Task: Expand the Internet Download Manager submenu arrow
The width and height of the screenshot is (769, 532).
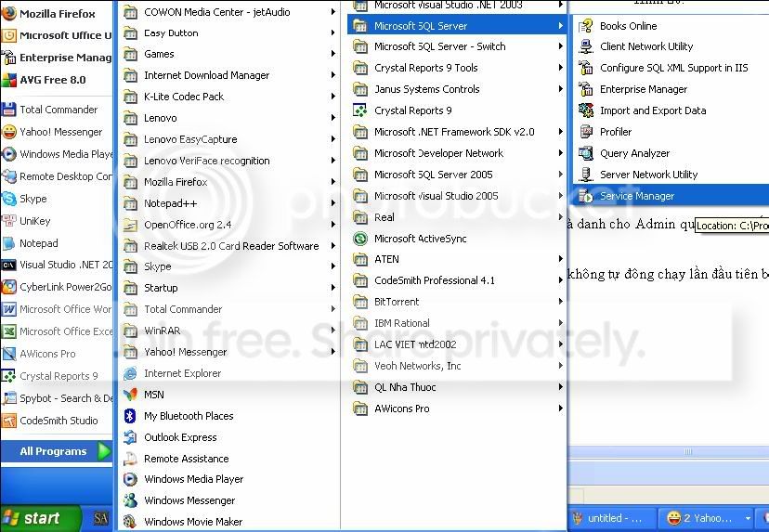Action: (x=333, y=75)
